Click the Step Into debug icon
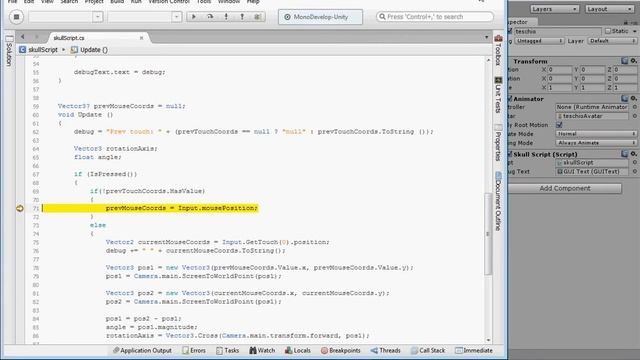This screenshot has height=360, width=640. [x=226, y=17]
